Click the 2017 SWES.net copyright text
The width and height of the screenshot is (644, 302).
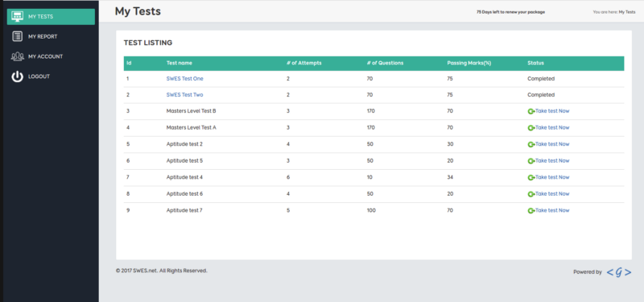tap(162, 271)
